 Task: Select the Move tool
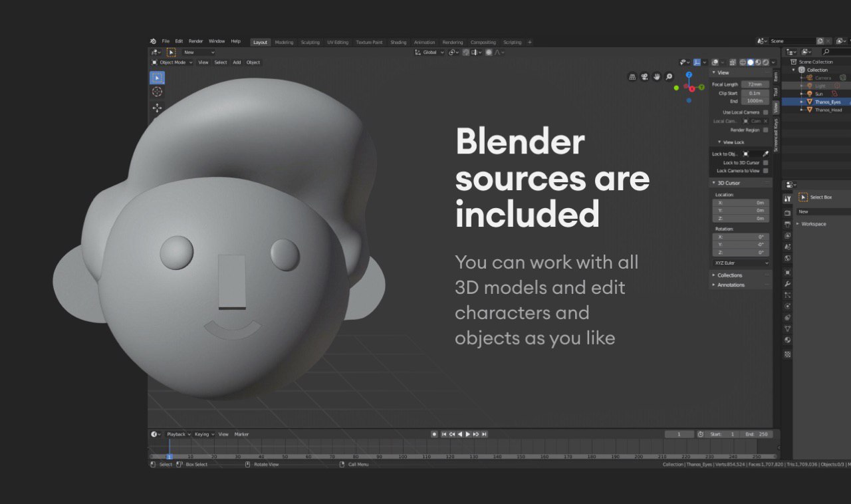[157, 108]
